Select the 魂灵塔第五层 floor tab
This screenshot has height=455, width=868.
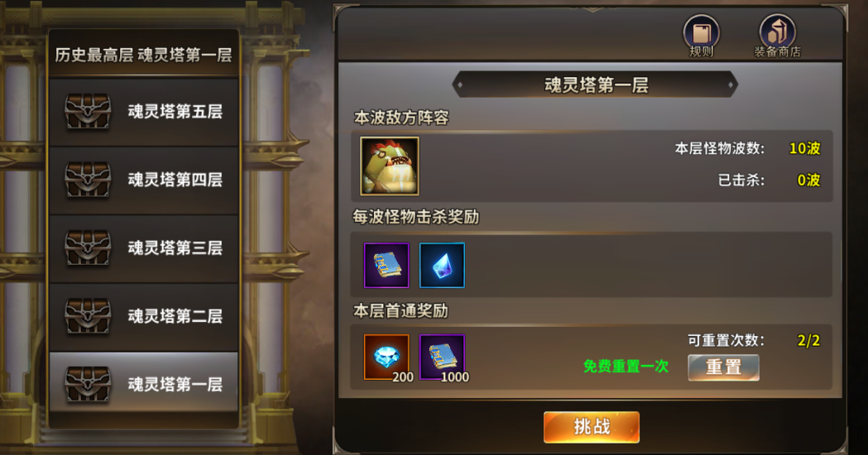coord(144,112)
